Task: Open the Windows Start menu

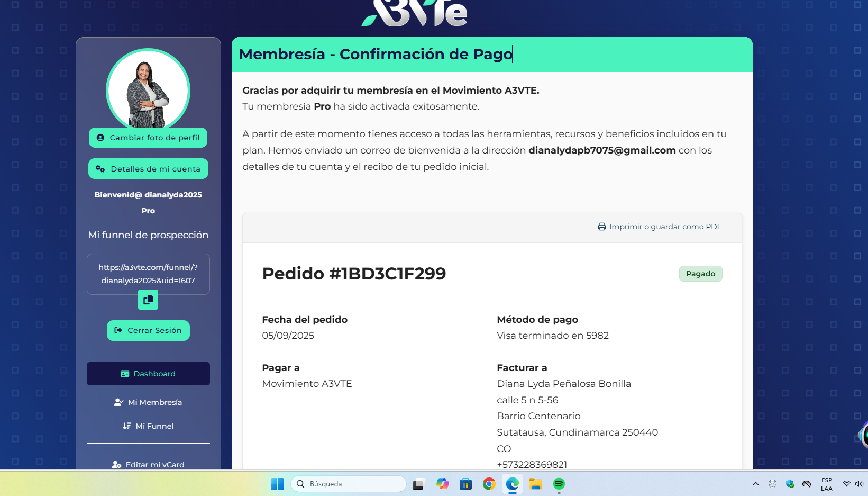Action: coord(277,484)
